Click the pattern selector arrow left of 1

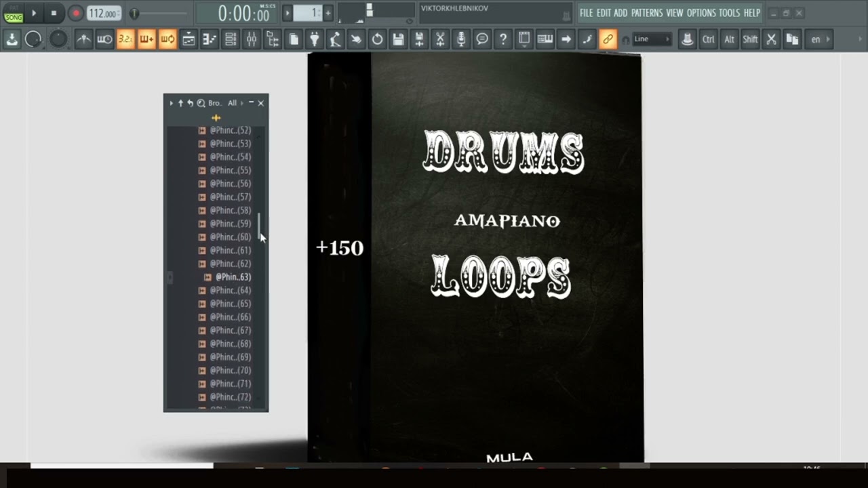pos(288,13)
